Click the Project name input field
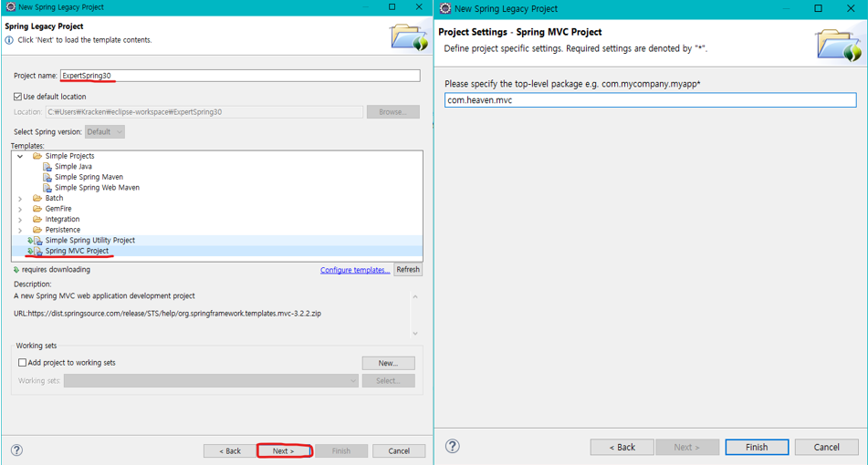 click(x=240, y=75)
